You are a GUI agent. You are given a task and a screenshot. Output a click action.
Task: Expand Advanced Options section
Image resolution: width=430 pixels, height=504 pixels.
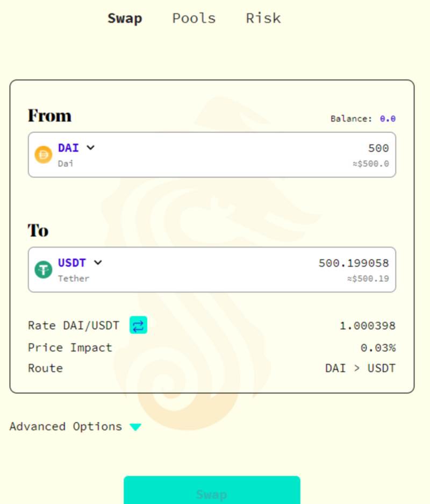(x=75, y=427)
